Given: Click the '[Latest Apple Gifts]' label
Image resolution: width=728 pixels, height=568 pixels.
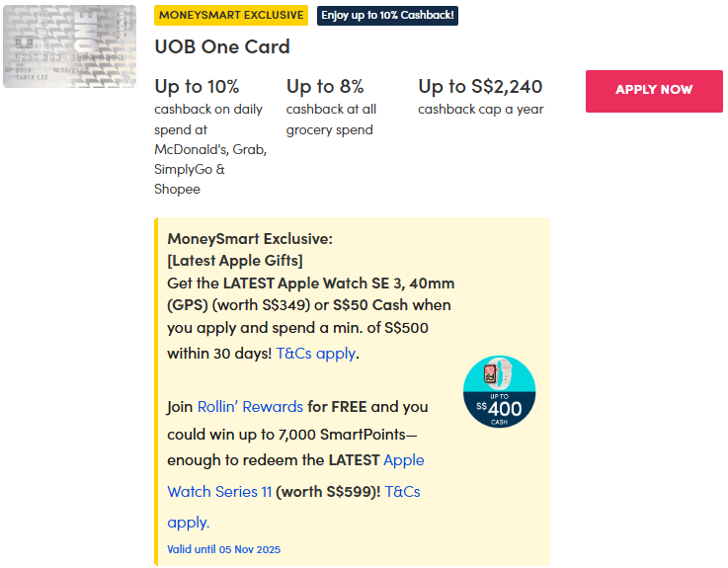Looking at the screenshot, I should pyautogui.click(x=235, y=260).
